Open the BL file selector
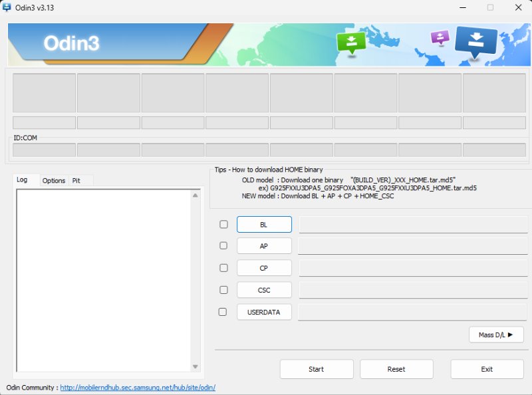 (x=263, y=224)
